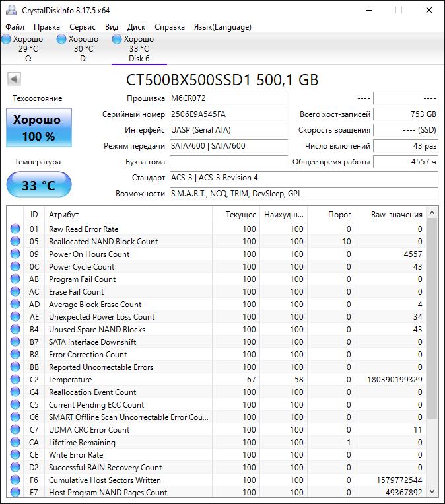Click status orb of Reallocation Event Count
The height and width of the screenshot is (504, 445).
click(x=15, y=392)
